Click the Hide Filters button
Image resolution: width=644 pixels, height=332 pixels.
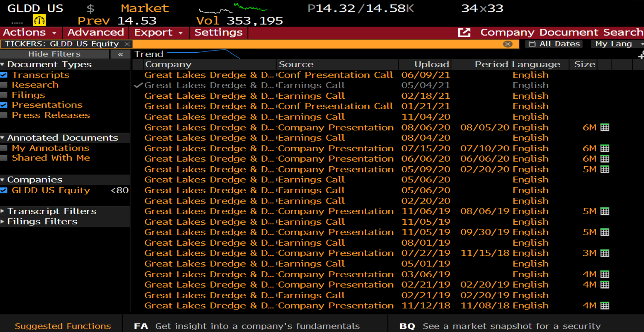pyautogui.click(x=54, y=54)
